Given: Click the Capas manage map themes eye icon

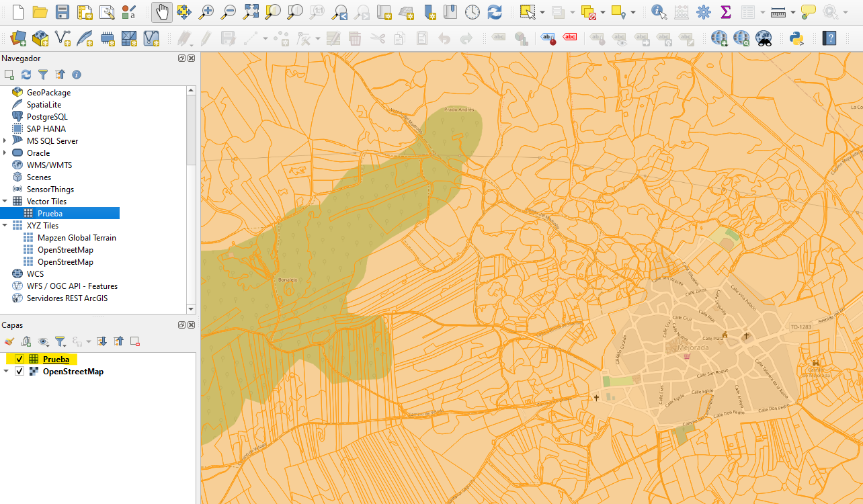Looking at the screenshot, I should point(44,341).
